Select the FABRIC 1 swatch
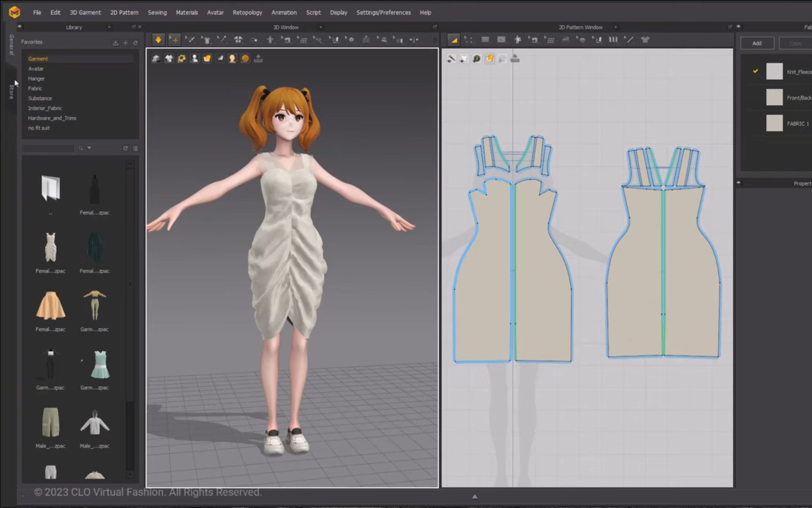The width and height of the screenshot is (812, 508). pos(774,123)
